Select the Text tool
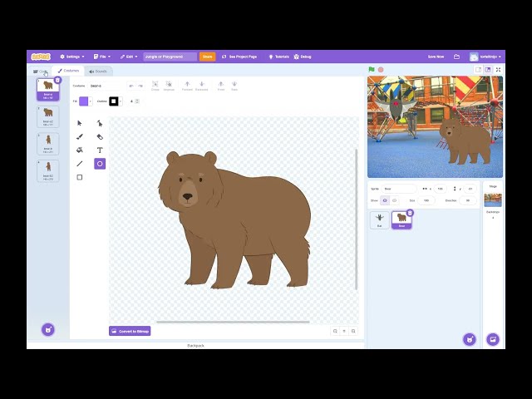Image resolution: width=532 pixels, height=399 pixels. pos(100,150)
